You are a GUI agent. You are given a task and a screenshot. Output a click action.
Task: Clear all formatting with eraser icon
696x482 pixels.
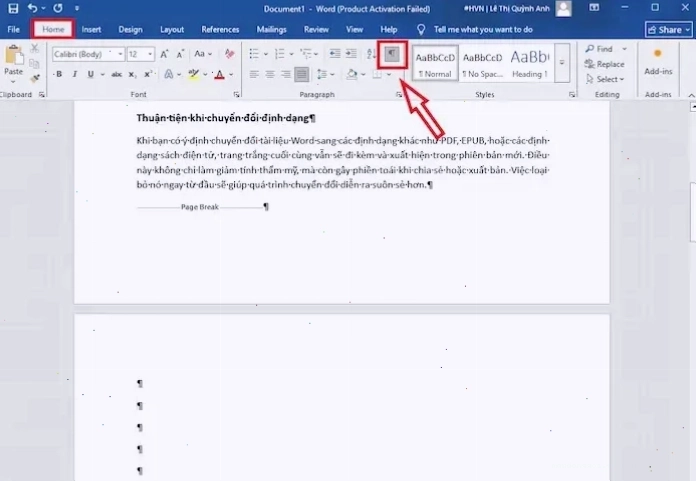(x=229, y=54)
